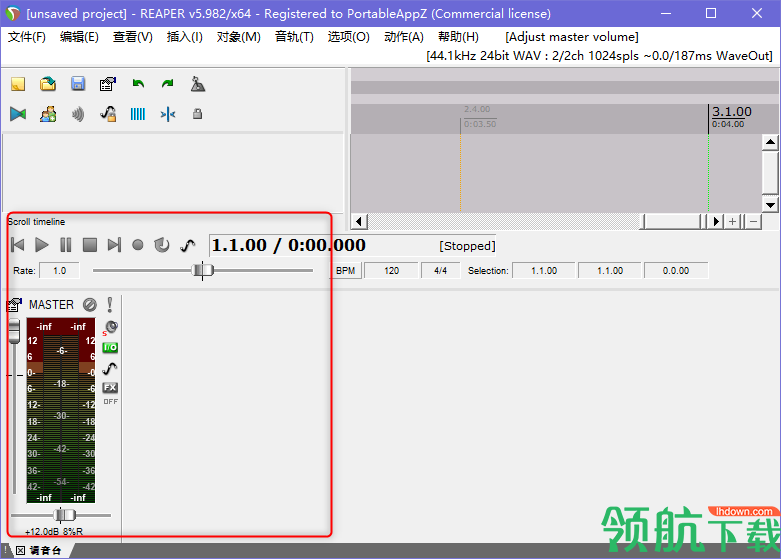Save project with floppy disk icon
The width and height of the screenshot is (781, 559).
click(78, 84)
